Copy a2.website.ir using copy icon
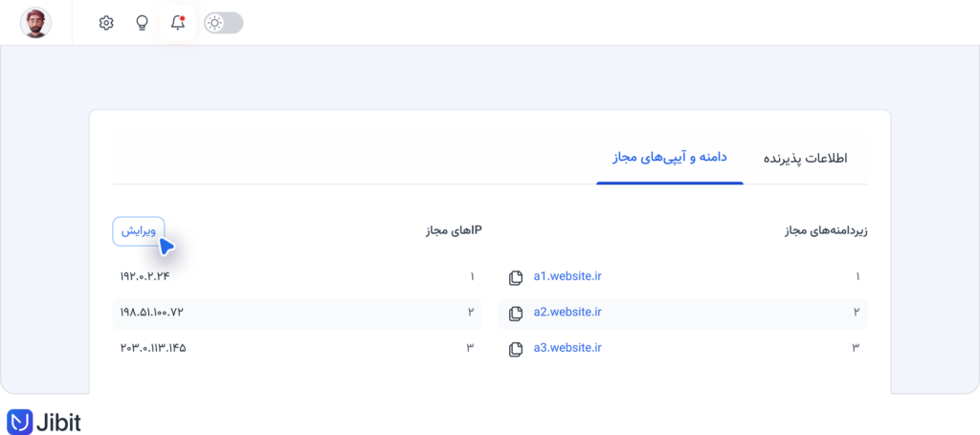 [515, 314]
